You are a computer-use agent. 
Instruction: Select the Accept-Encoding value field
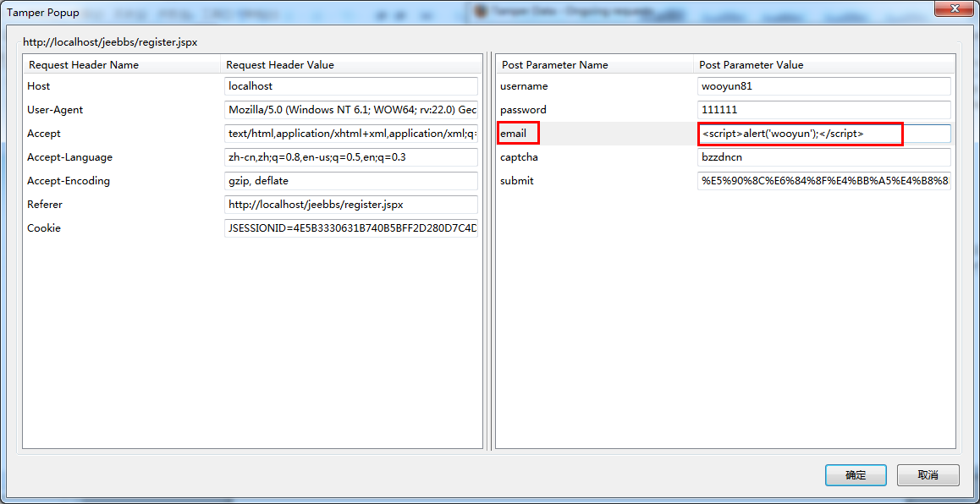[x=351, y=181]
